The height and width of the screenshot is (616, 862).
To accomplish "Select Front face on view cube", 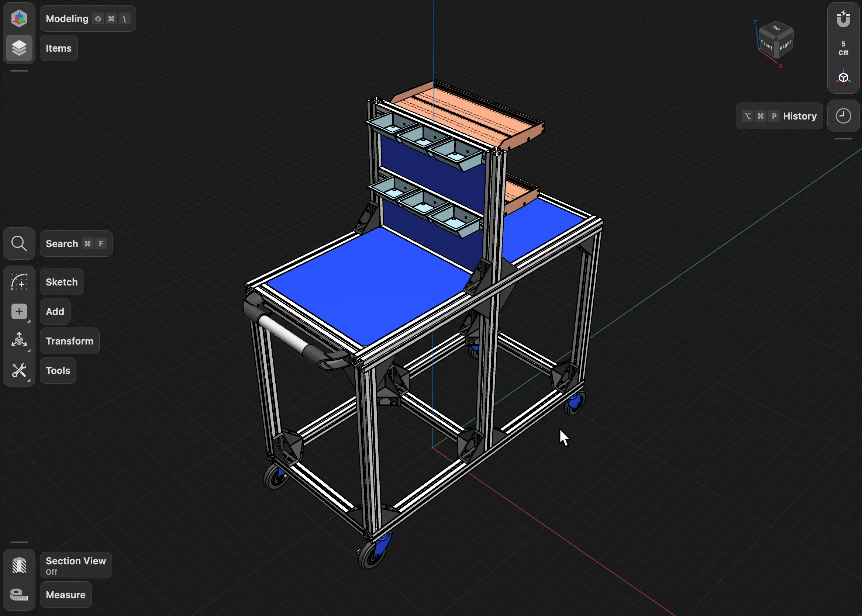I will click(x=767, y=45).
